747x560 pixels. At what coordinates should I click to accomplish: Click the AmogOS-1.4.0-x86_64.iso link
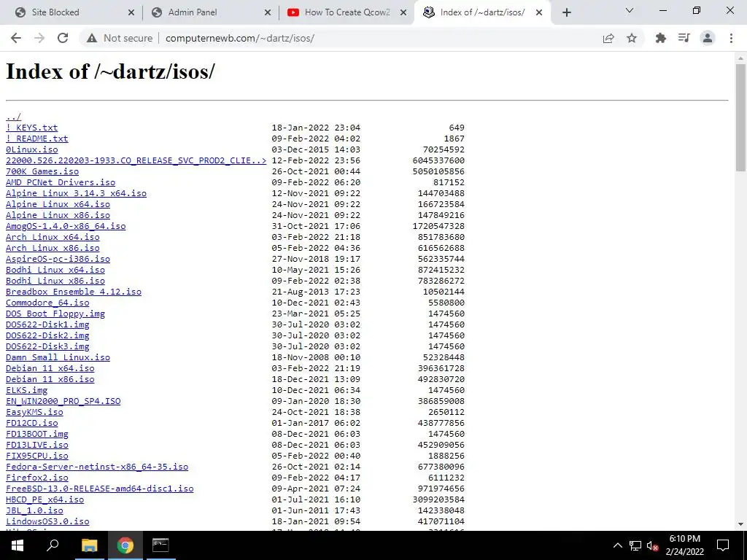66,226
